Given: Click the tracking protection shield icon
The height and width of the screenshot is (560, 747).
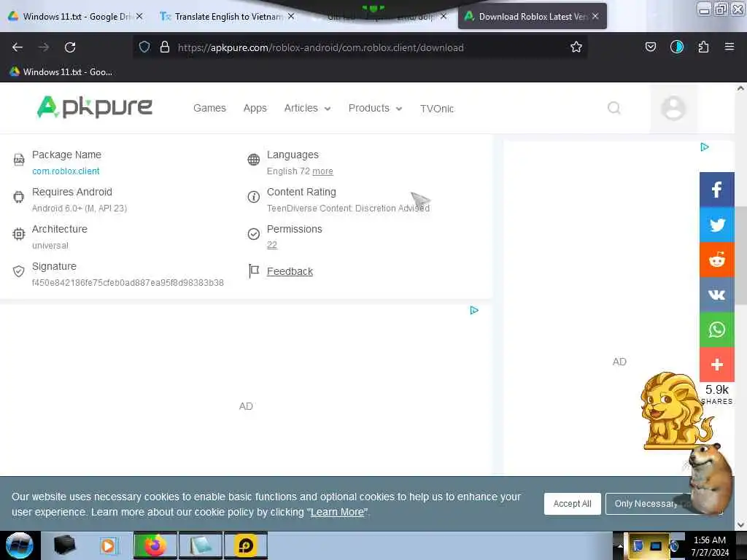Looking at the screenshot, I should click(x=144, y=47).
